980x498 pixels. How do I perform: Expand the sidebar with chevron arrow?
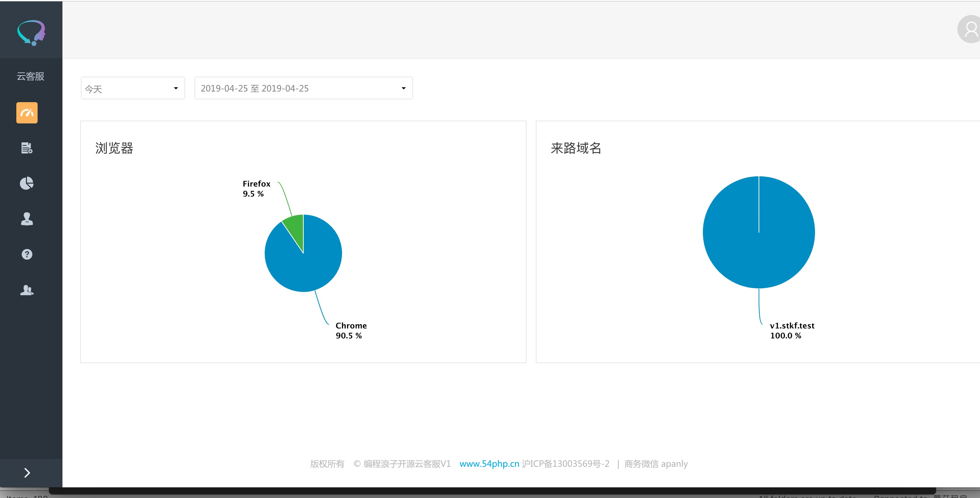click(x=27, y=472)
